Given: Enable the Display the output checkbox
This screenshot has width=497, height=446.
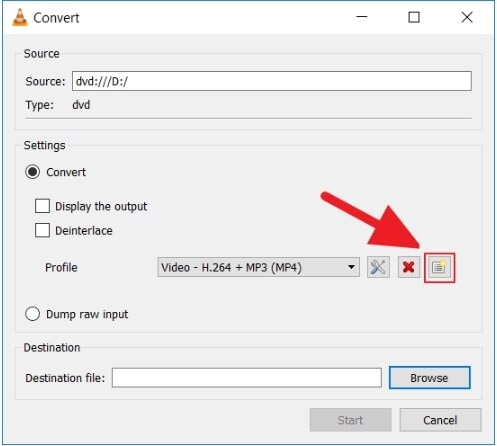Looking at the screenshot, I should (42, 206).
